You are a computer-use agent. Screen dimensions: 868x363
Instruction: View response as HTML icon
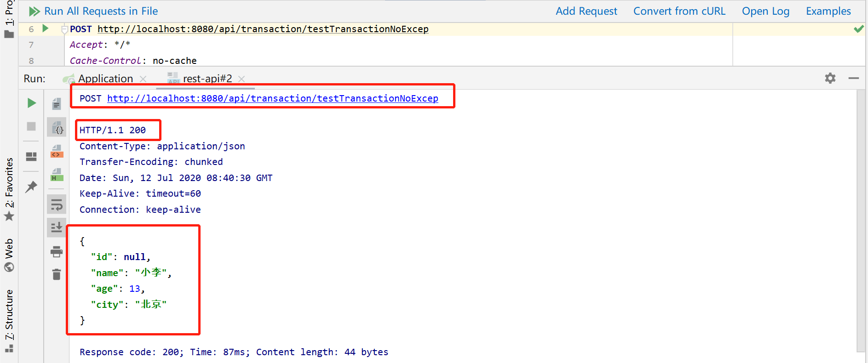coord(57,175)
